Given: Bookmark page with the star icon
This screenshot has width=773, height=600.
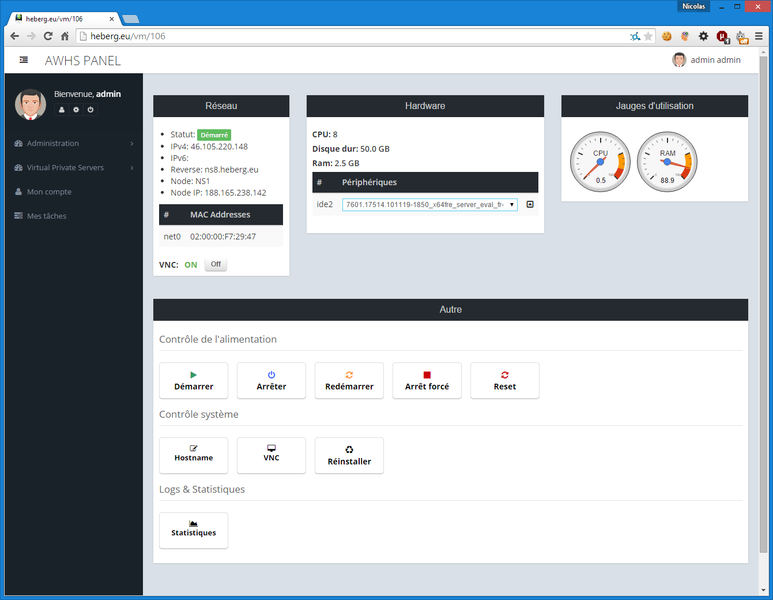Looking at the screenshot, I should [x=648, y=36].
